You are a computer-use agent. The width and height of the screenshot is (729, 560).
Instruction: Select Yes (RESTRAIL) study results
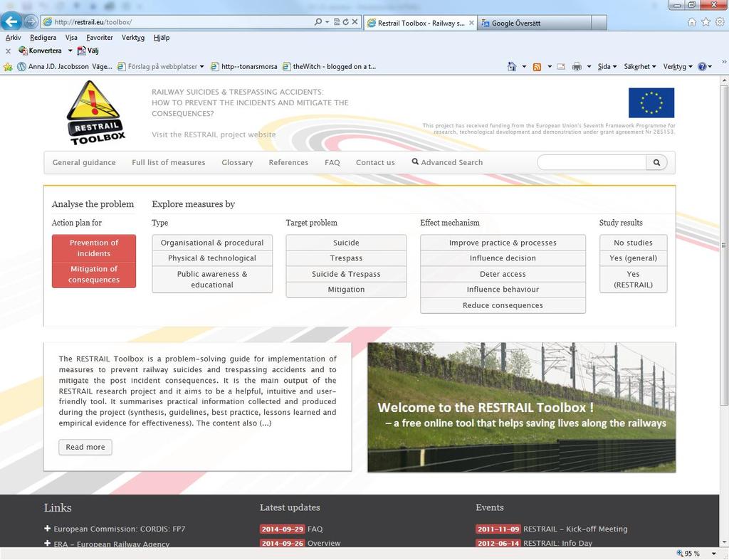[x=633, y=280]
